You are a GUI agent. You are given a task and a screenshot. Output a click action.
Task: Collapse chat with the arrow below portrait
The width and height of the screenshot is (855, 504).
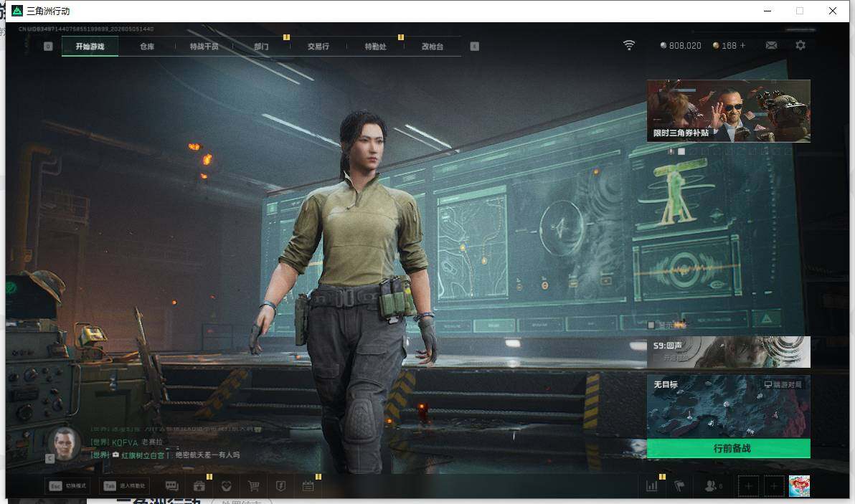pyautogui.click(x=49, y=458)
